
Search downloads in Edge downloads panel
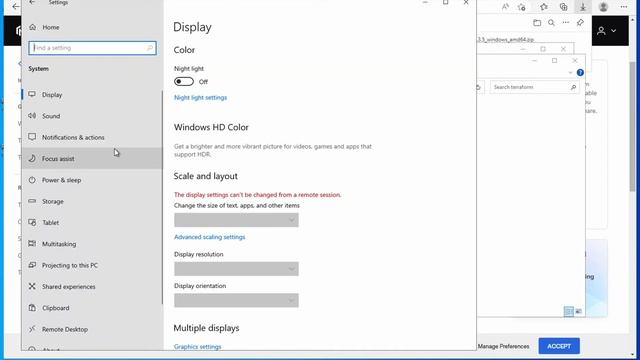point(551,23)
